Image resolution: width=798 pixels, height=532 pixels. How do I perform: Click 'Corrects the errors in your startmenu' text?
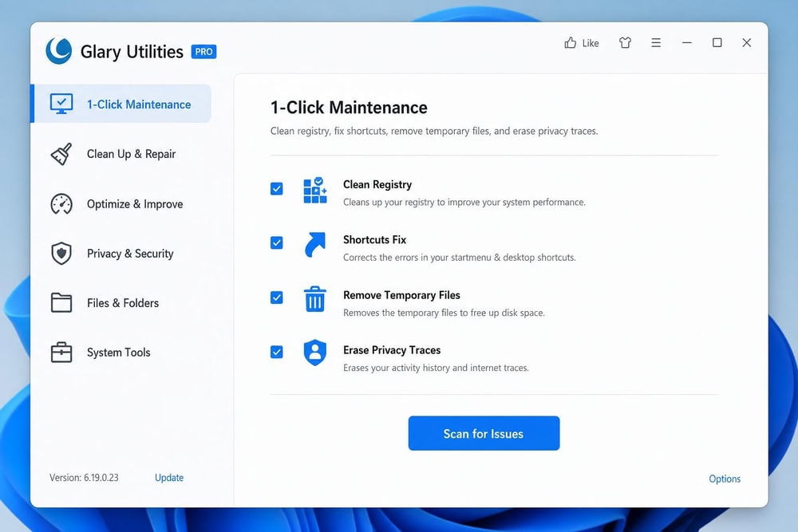coord(460,258)
